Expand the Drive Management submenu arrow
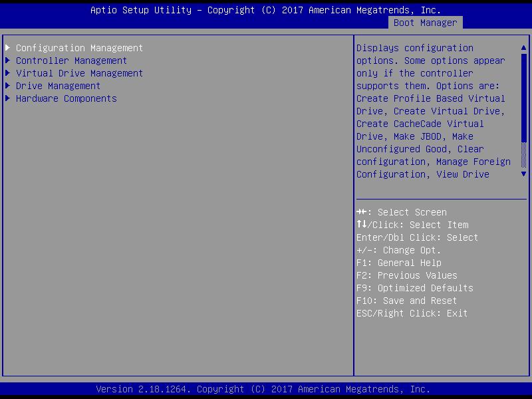Viewport: 532px width, 399px height. [x=8, y=86]
